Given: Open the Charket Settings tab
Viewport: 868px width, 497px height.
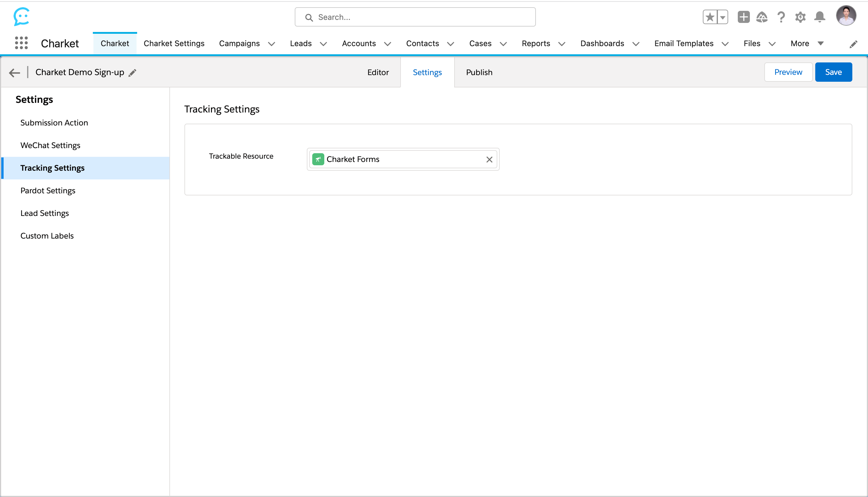Looking at the screenshot, I should click(174, 43).
